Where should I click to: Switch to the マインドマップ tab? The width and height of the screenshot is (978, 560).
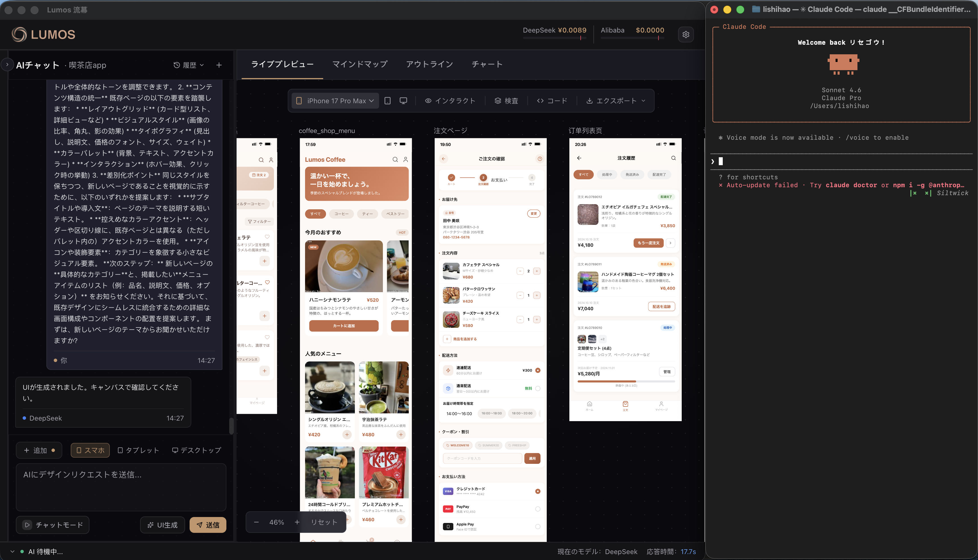point(359,64)
